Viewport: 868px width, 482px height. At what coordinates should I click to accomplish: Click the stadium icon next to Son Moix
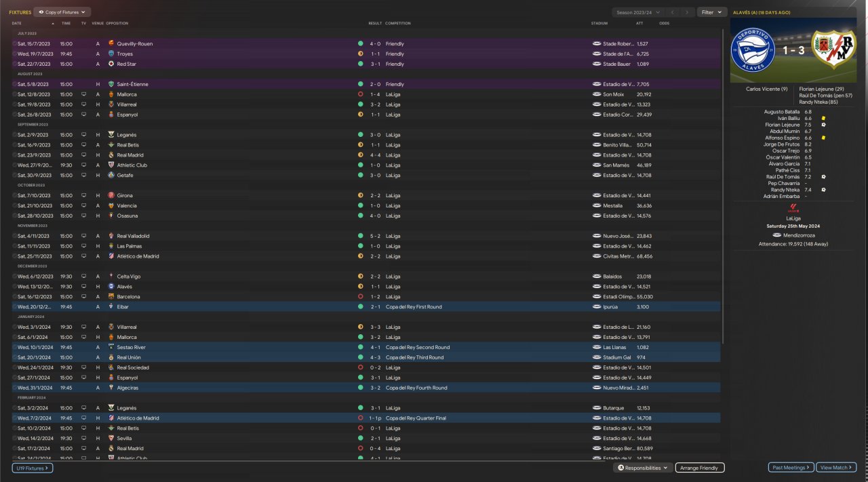pos(597,94)
